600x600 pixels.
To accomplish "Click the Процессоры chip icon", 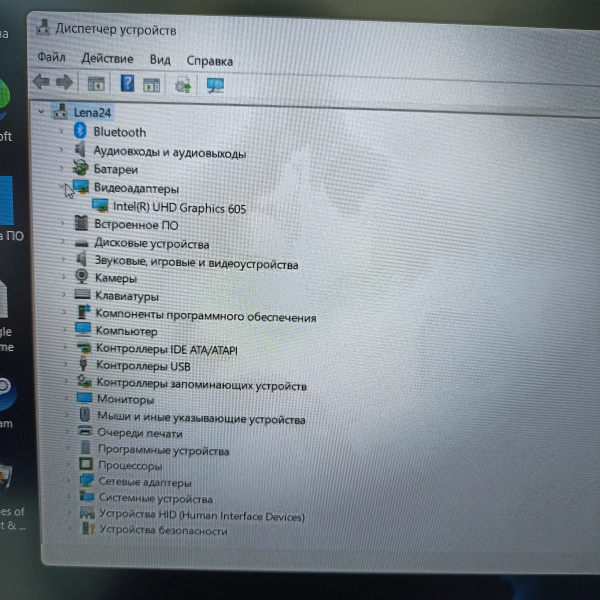I will tap(86, 464).
